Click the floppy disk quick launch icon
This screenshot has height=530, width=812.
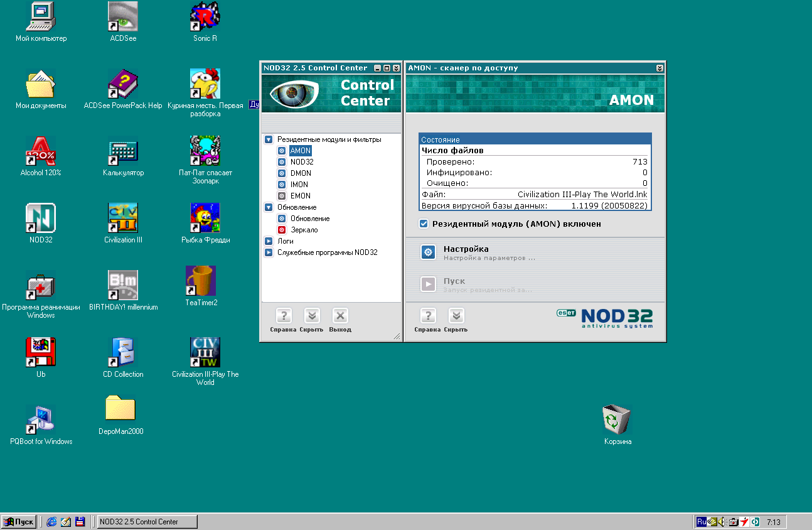click(x=80, y=522)
